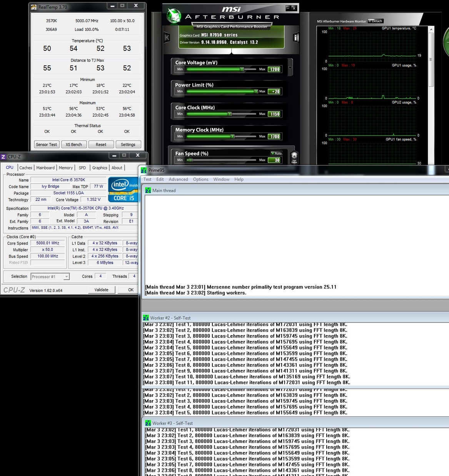The height and width of the screenshot is (476, 449).
Task: Toggle the Auto fan speed button
Action: (x=277, y=153)
